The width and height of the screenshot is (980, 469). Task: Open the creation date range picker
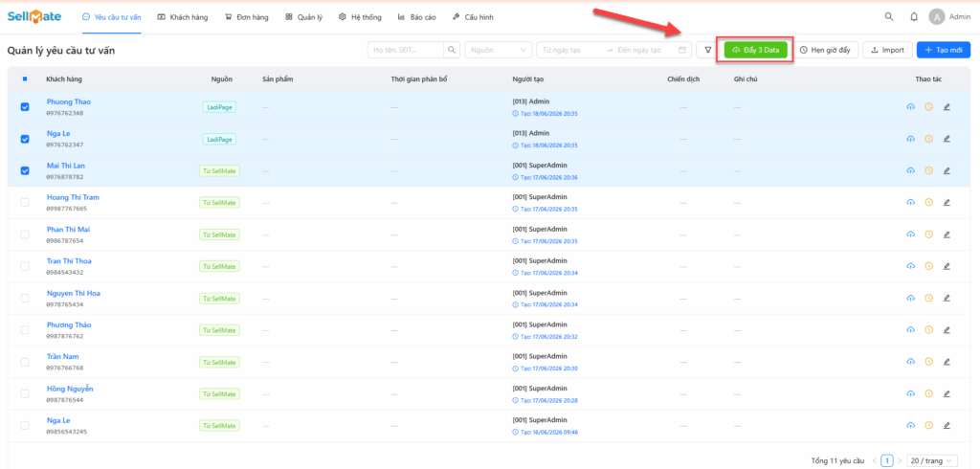[x=614, y=50]
